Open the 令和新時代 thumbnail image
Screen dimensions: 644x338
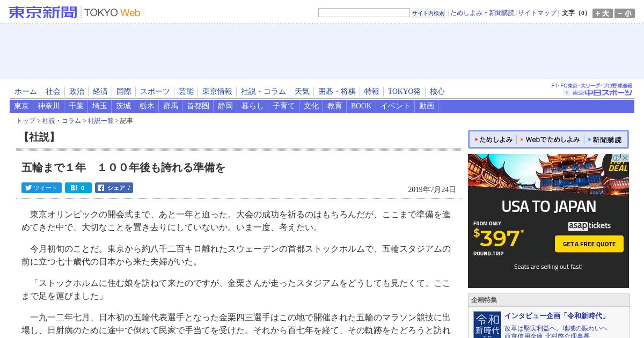point(487,325)
